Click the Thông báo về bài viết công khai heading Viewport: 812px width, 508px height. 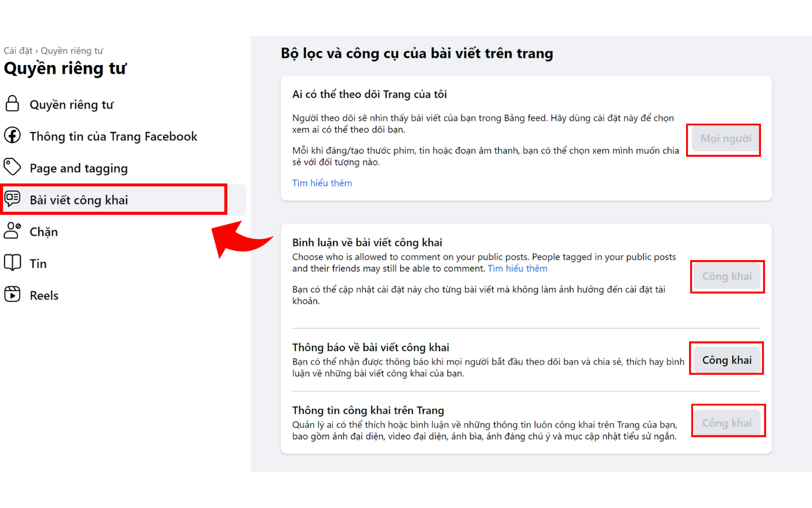click(371, 347)
